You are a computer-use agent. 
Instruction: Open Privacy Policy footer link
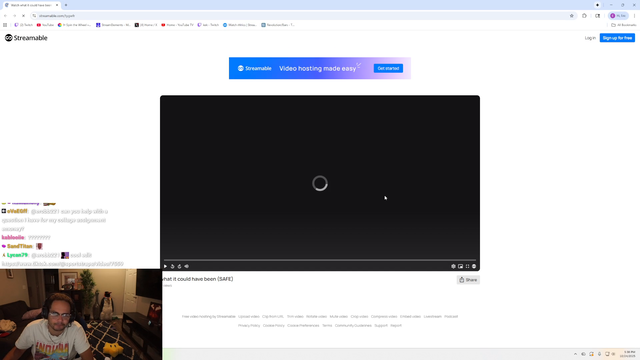point(249,325)
